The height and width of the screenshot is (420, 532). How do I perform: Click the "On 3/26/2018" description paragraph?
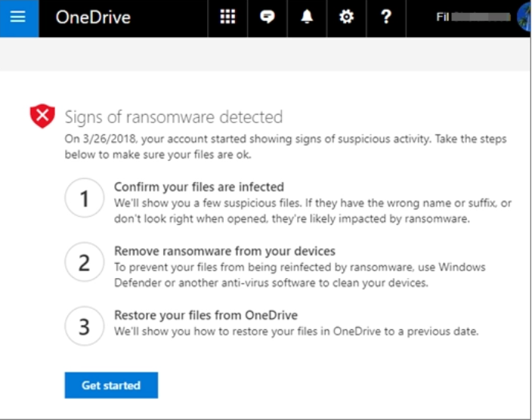286,147
